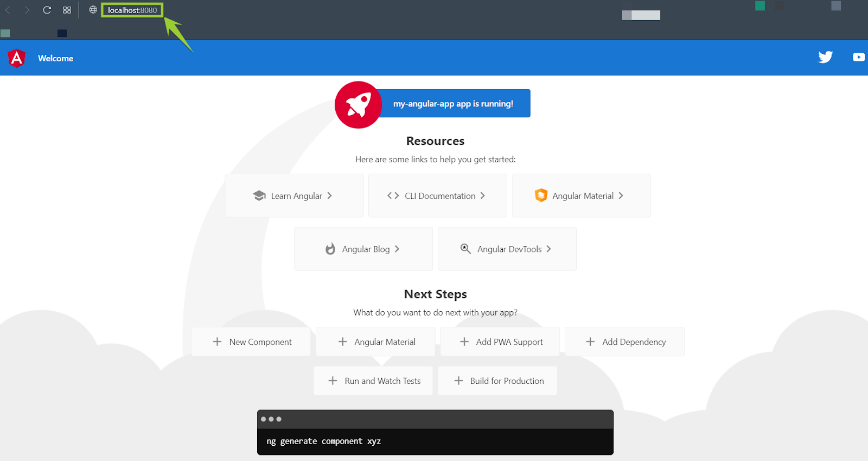Click plus icon beside Run and Watch Tests
Screen dimensions: 868x461
(333, 381)
